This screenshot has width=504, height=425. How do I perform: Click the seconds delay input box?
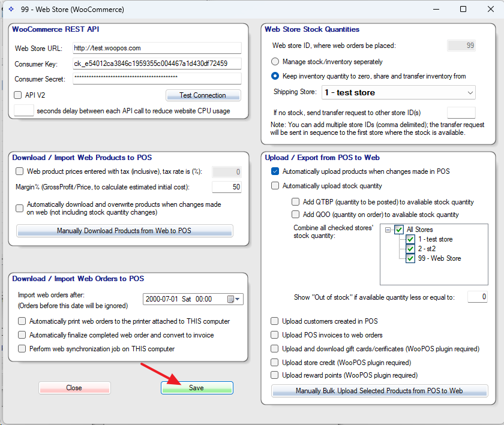coord(24,110)
